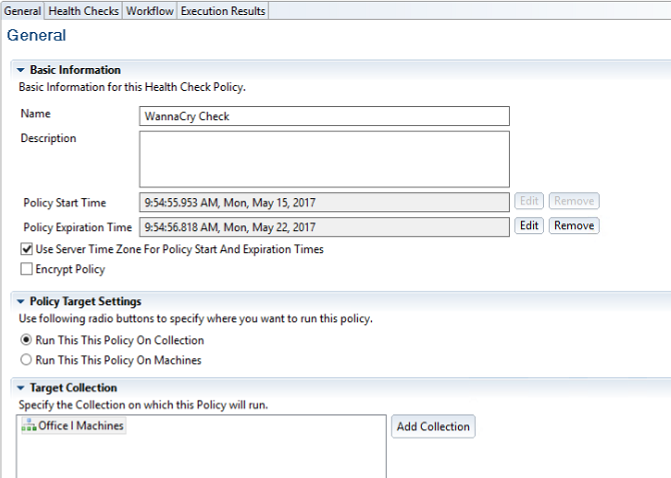This screenshot has height=478, width=671.
Task: Select Run This This Policy On Collection
Action: click(26, 340)
